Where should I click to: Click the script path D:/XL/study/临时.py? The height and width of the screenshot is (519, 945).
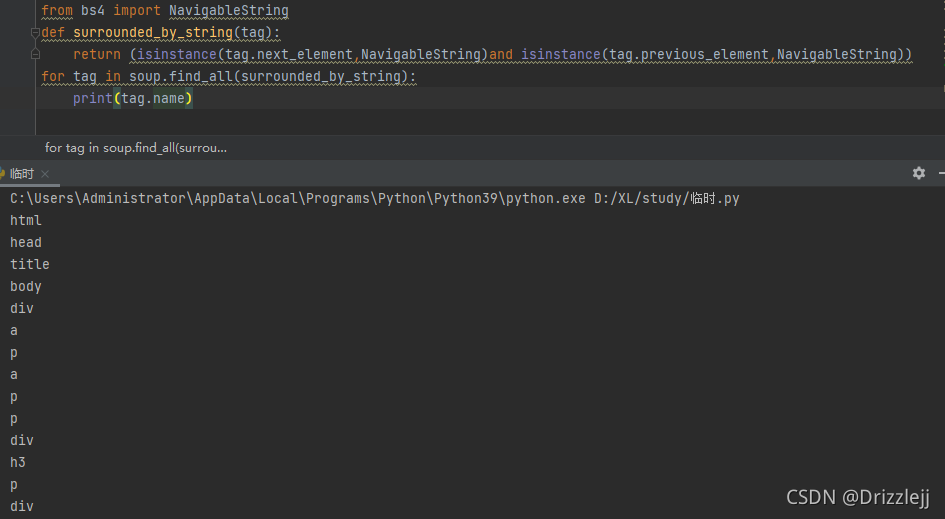[x=667, y=198]
